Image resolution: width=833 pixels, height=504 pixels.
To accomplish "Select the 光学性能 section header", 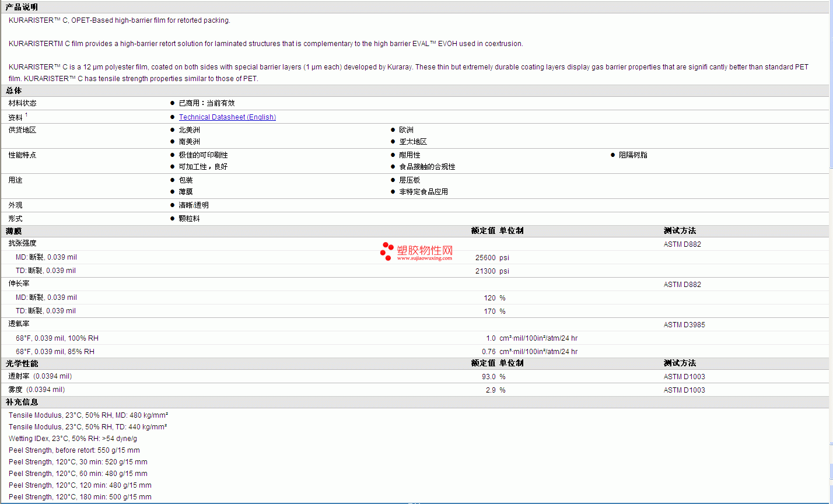I will (x=22, y=363).
